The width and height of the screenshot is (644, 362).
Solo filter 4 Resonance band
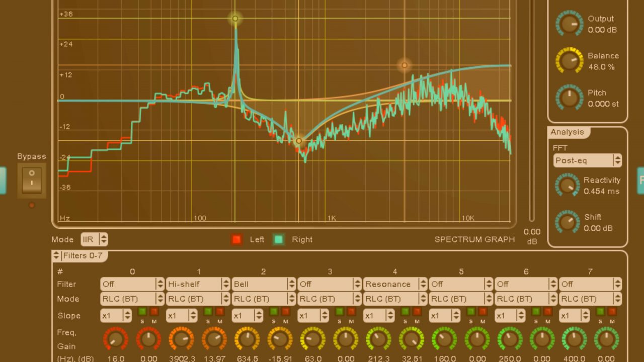405,312
